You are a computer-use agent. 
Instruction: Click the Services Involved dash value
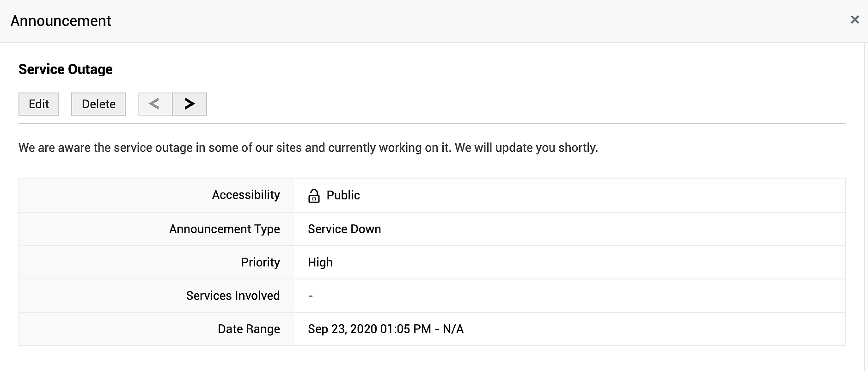[x=311, y=296]
